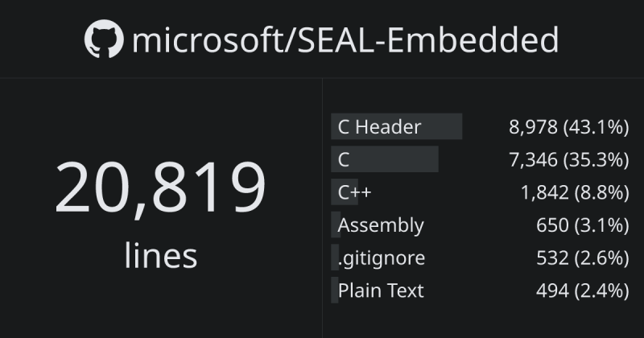Screen dimensions: 644x338
Task: Select the Plain Text language bar
Action: click(334, 291)
